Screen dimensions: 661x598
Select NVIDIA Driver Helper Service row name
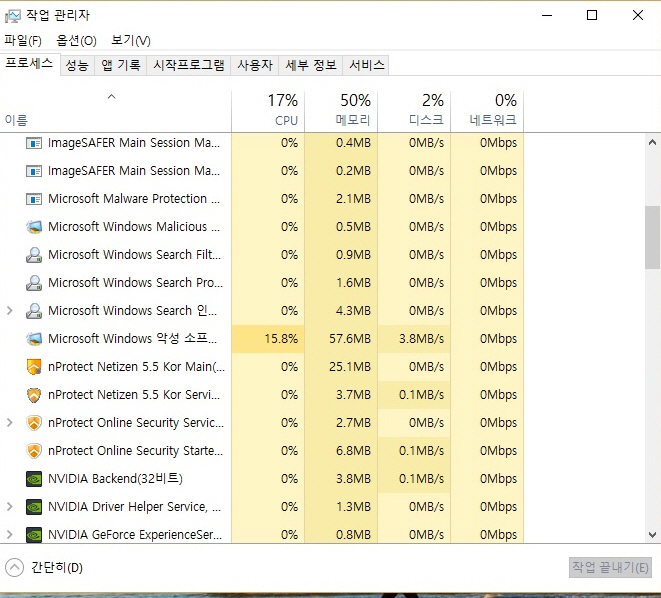[x=134, y=507]
